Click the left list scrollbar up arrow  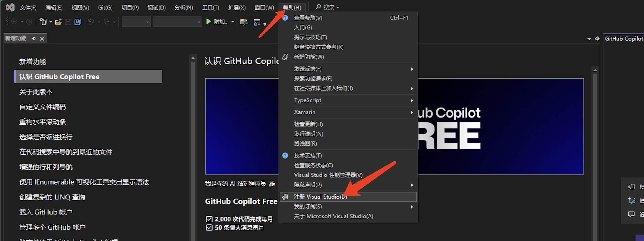193,58
